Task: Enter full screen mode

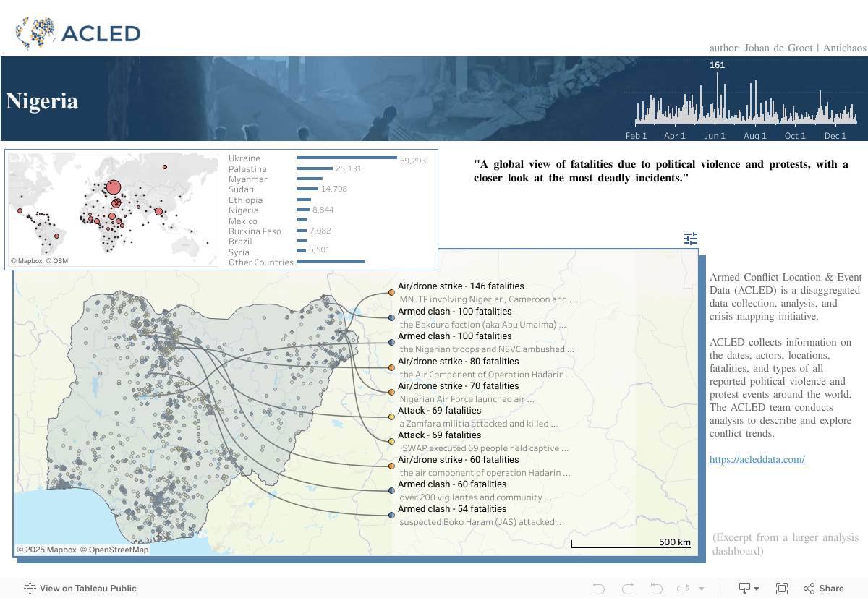Action: [x=782, y=589]
